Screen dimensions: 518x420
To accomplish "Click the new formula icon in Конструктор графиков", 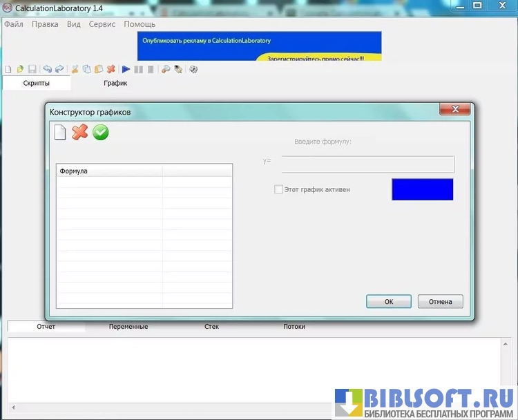I will [60, 132].
